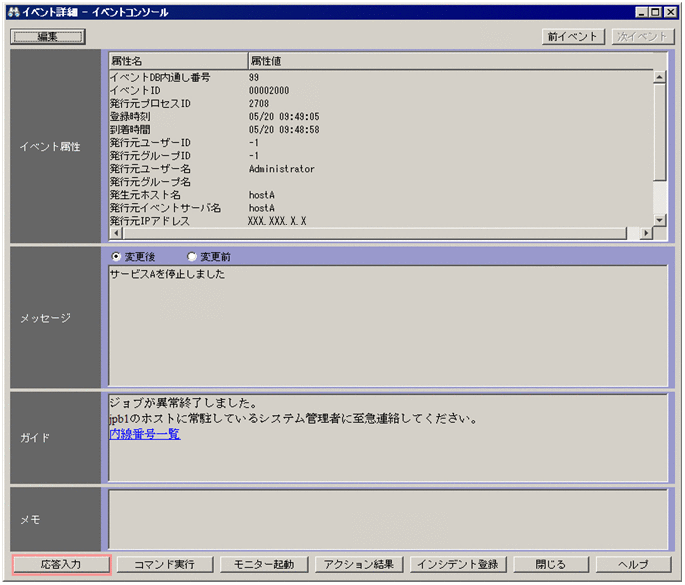Viewport: 685px width, 585px height.
Task: Click the 属性名 column header
Action: click(x=178, y=61)
